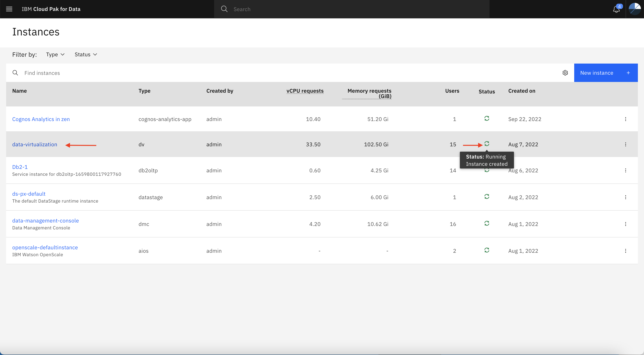The height and width of the screenshot is (355, 644).
Task: Click status icon for data-virtualization row
Action: pyautogui.click(x=486, y=144)
